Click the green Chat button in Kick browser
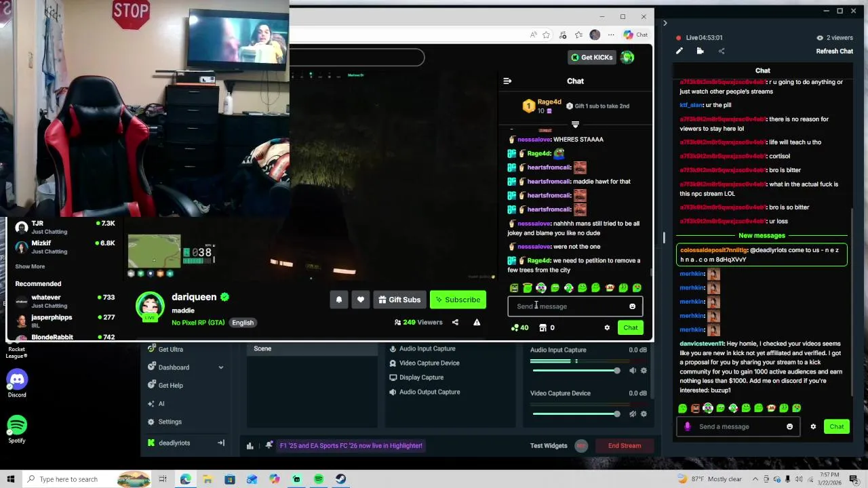The image size is (868, 488). click(631, 328)
